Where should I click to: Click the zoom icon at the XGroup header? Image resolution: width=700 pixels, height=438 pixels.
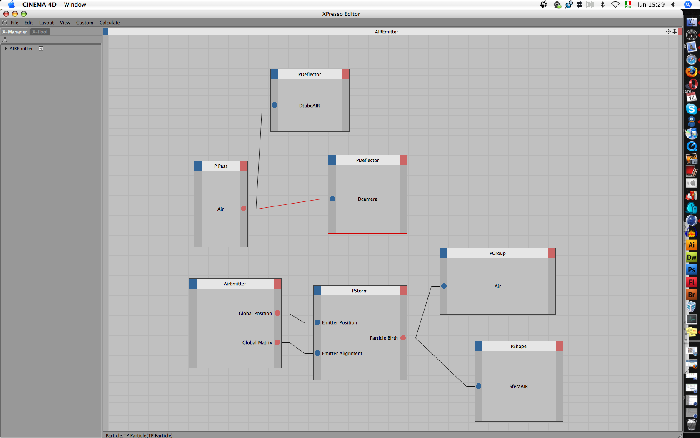[x=674, y=32]
